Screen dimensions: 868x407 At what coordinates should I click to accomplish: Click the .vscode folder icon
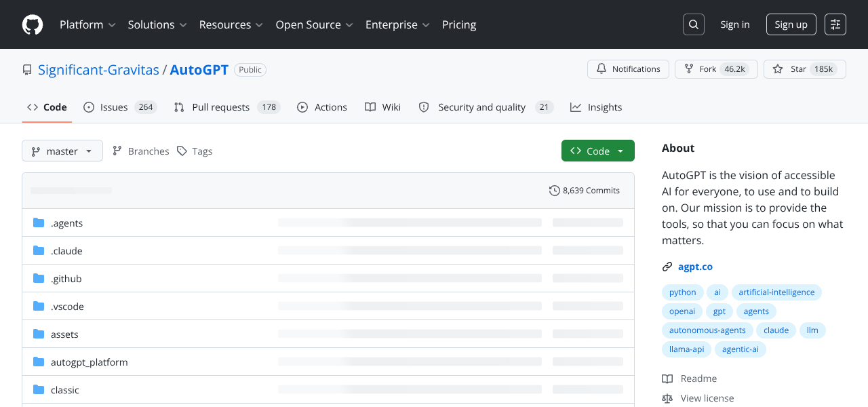click(39, 306)
